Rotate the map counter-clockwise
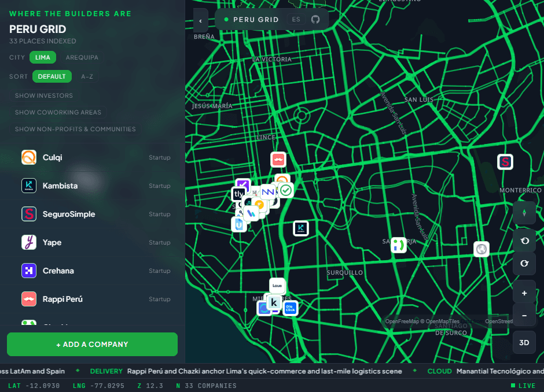 click(x=524, y=241)
